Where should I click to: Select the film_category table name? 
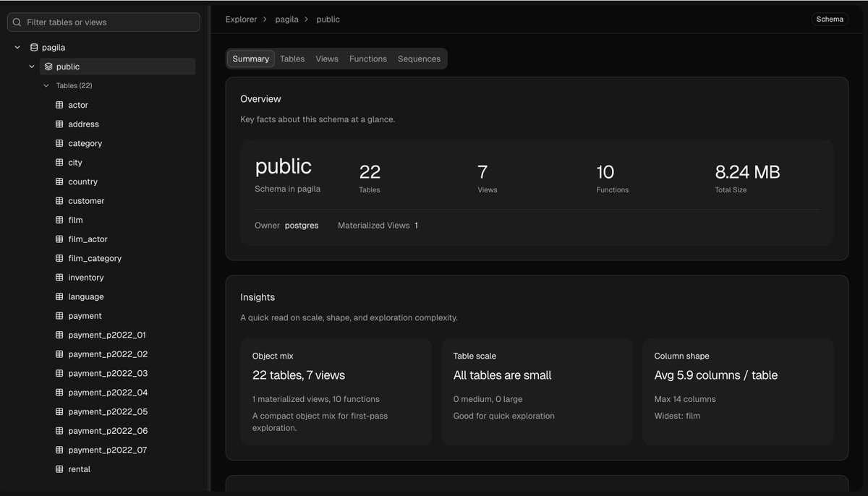tap(95, 258)
